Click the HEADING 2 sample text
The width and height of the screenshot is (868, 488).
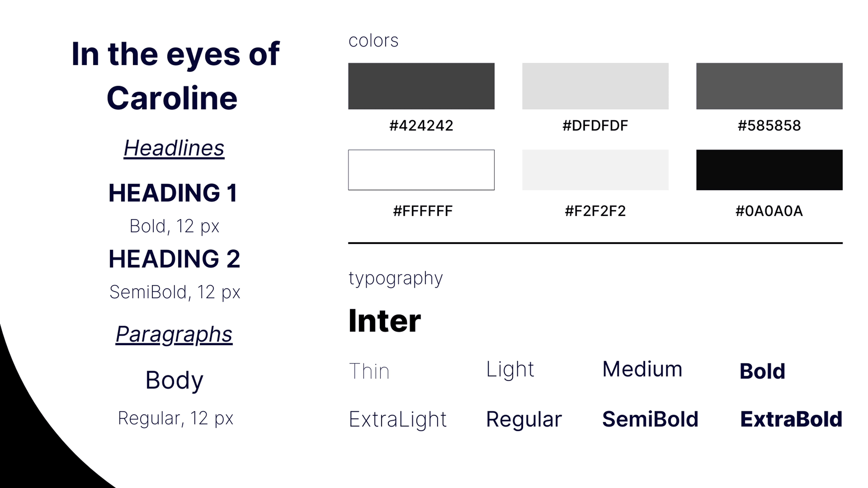[174, 259]
